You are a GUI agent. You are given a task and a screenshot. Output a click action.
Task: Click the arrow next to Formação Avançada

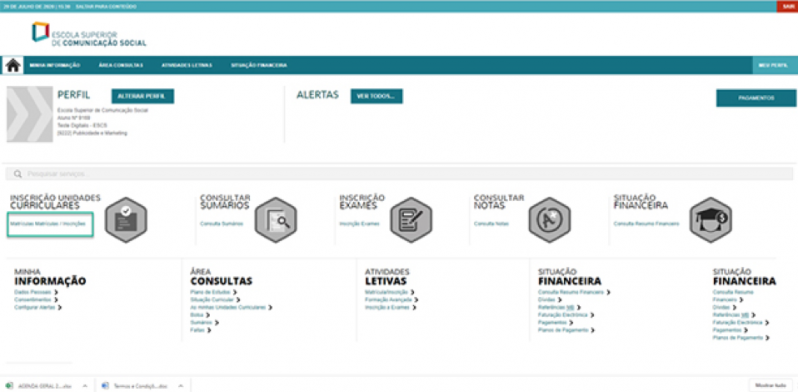tap(415, 300)
